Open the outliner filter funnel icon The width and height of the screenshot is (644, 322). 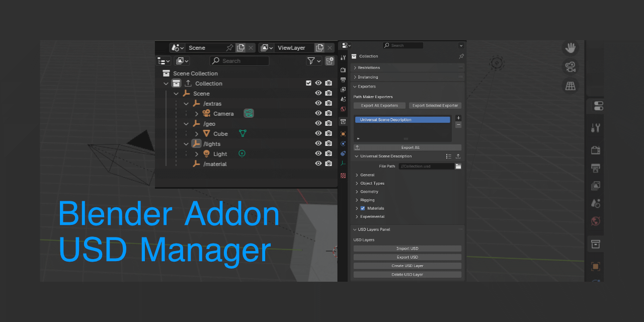pyautogui.click(x=310, y=61)
